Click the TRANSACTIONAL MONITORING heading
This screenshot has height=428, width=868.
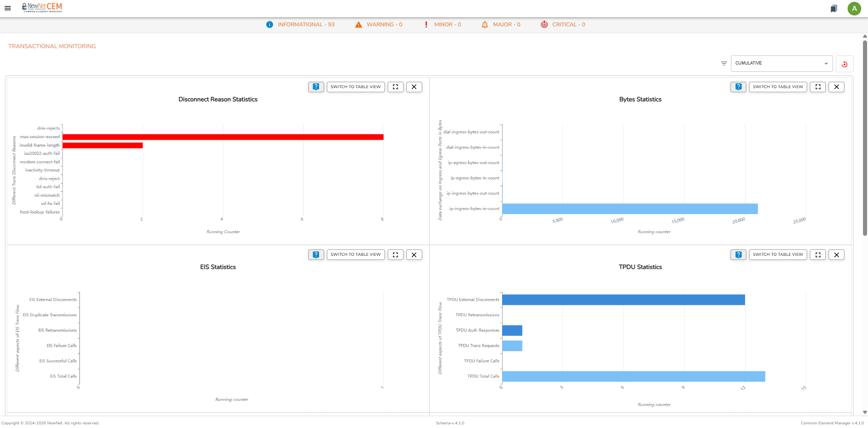pos(52,46)
